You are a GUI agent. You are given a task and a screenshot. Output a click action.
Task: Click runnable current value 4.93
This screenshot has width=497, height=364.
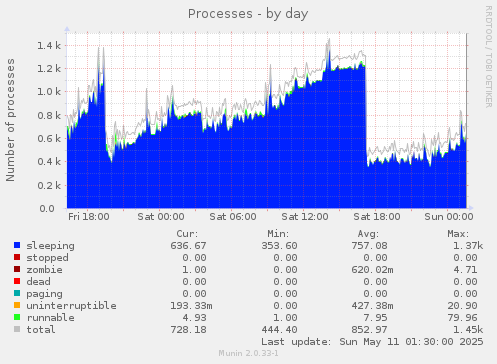pyautogui.click(x=194, y=318)
